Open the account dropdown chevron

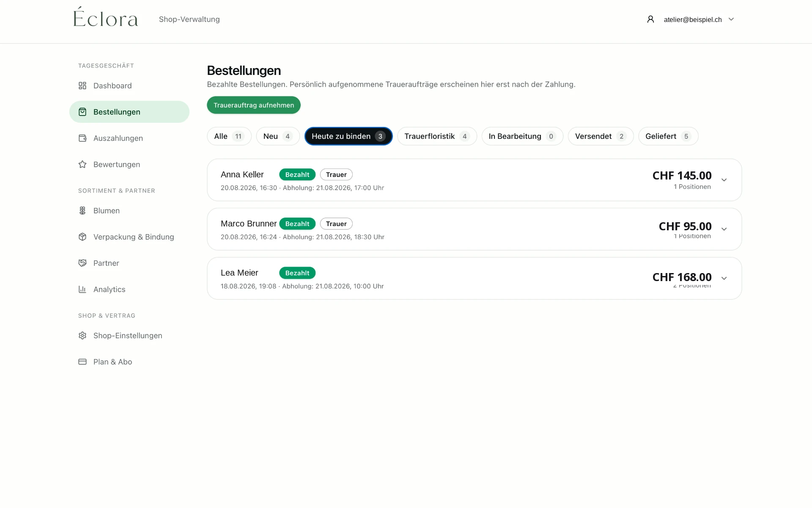(x=731, y=19)
